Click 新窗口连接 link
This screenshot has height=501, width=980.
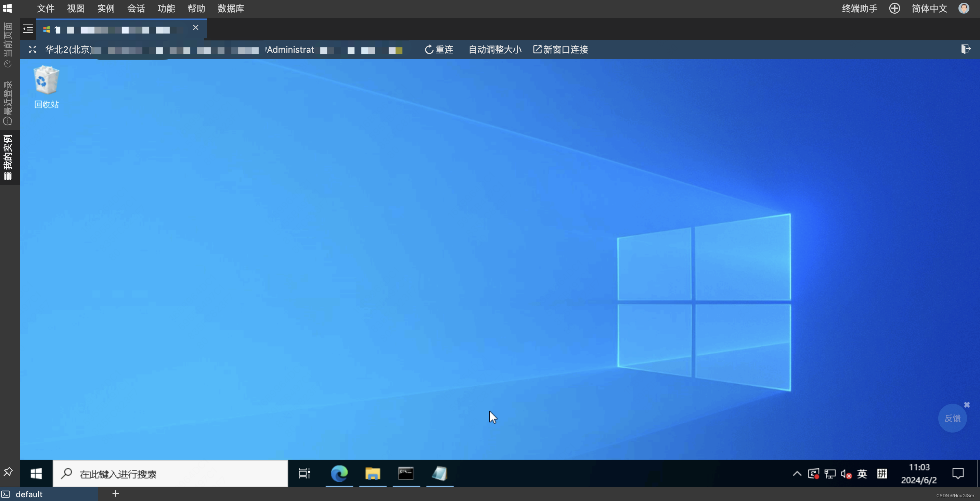[x=561, y=50]
